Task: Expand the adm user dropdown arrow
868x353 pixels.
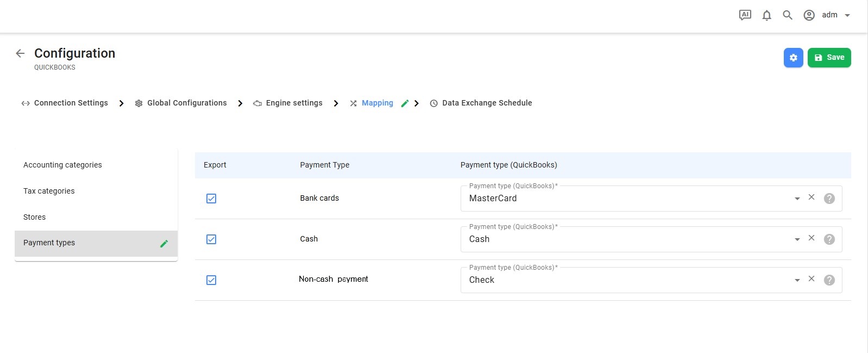Action: [x=847, y=16]
